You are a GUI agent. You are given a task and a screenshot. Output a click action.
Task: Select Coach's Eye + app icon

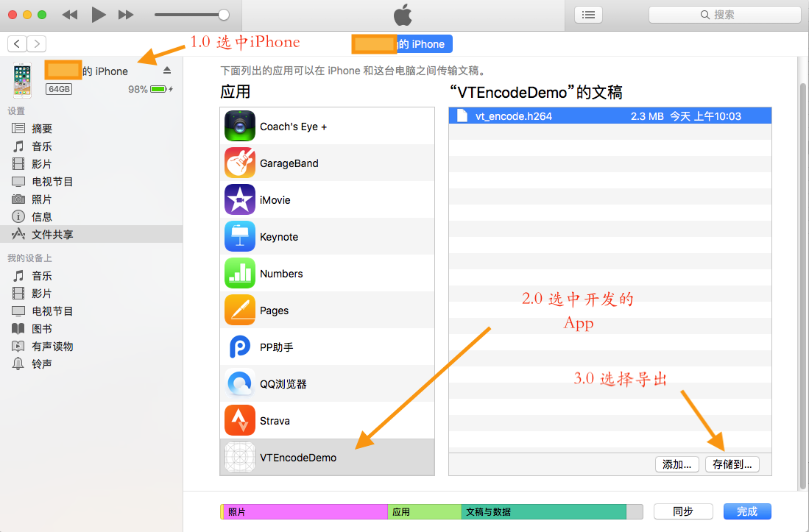pos(240,126)
